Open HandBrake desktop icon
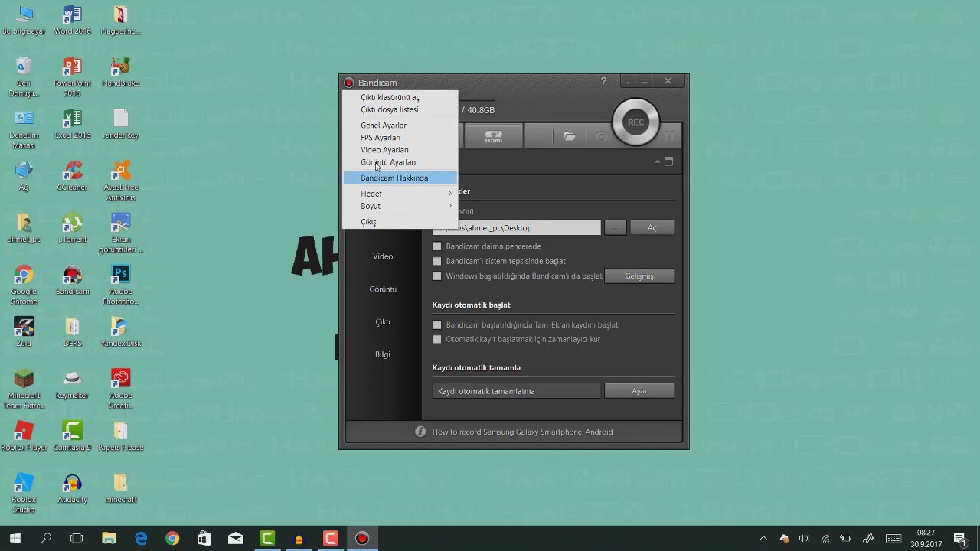 (120, 73)
